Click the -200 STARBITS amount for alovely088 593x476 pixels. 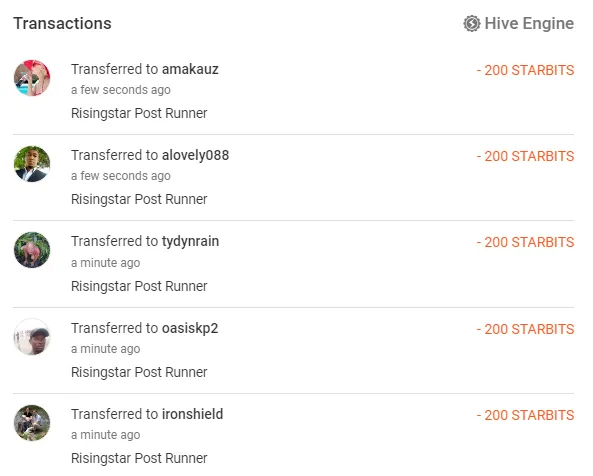(x=525, y=156)
